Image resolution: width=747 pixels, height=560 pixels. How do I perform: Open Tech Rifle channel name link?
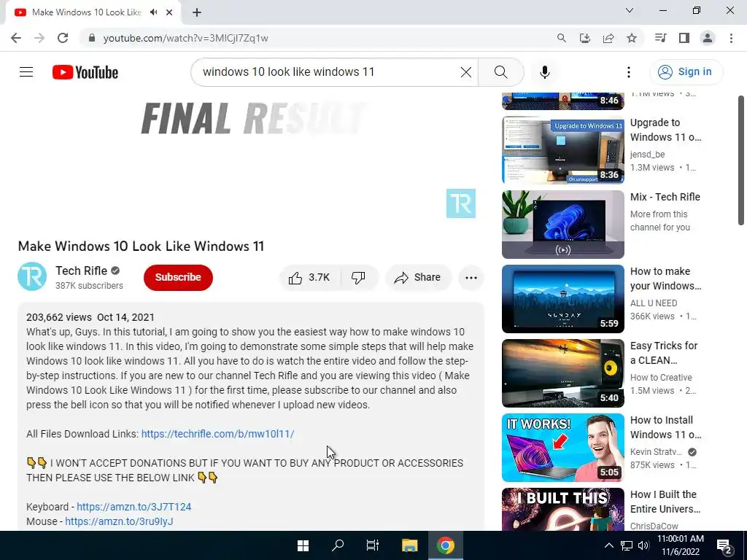tap(82, 271)
